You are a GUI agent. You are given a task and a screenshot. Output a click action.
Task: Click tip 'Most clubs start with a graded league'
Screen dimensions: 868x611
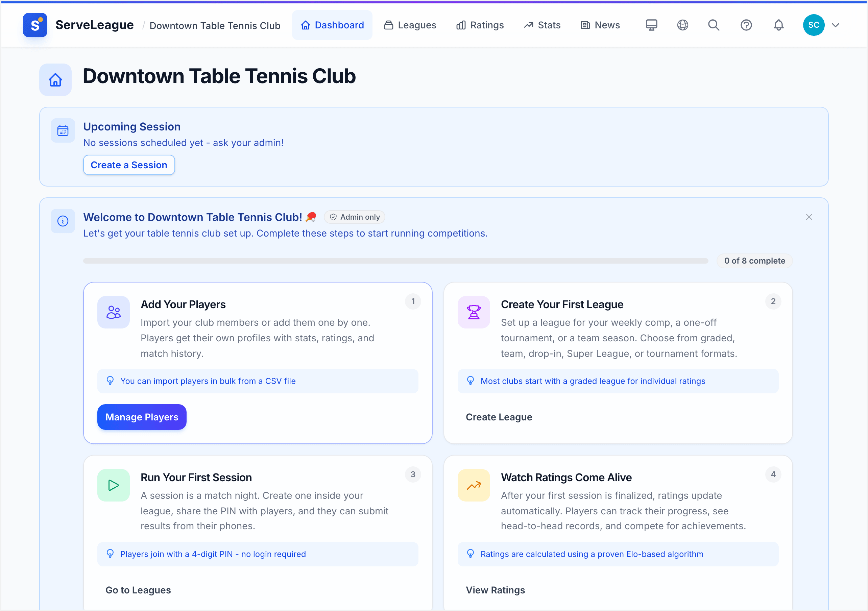618,381
